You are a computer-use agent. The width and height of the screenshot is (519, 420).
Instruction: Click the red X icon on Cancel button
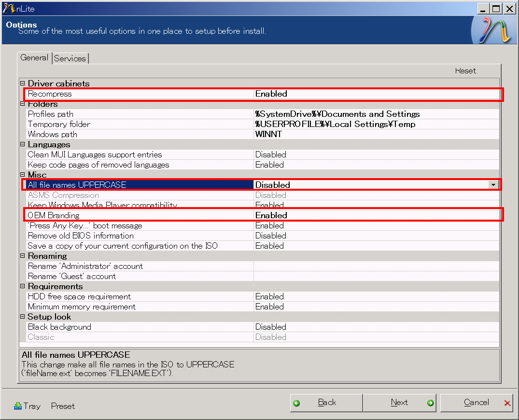pyautogui.click(x=505, y=403)
